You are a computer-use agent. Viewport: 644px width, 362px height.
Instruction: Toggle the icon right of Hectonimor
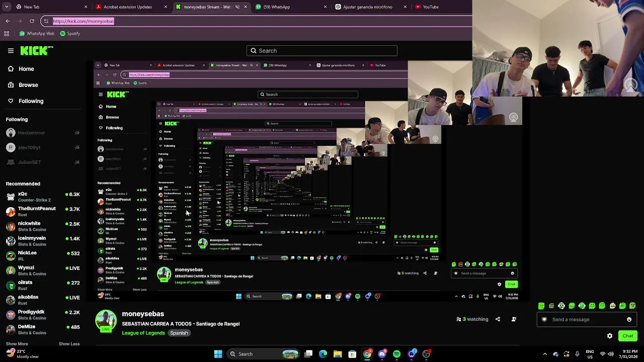click(x=77, y=133)
